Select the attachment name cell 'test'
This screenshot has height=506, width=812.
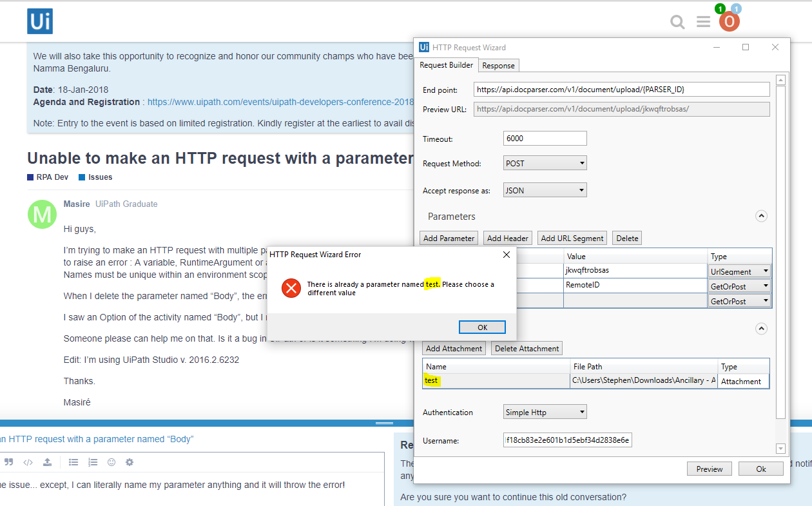496,381
